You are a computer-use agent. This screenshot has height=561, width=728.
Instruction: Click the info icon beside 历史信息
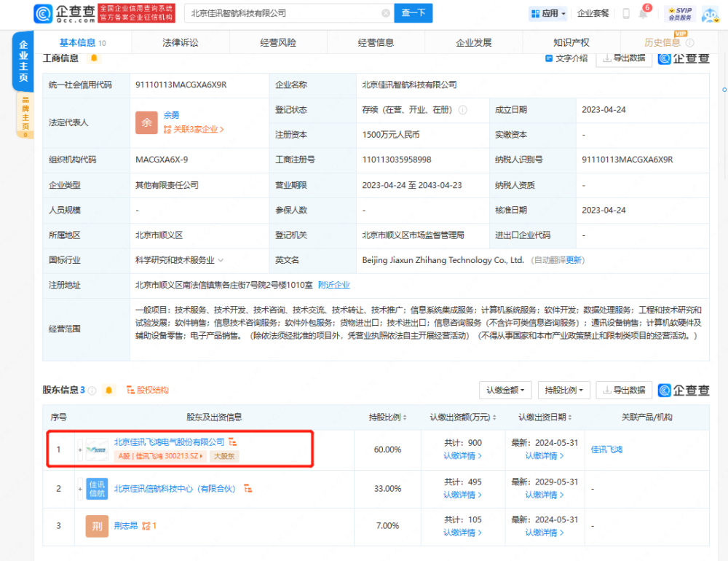coord(690,43)
